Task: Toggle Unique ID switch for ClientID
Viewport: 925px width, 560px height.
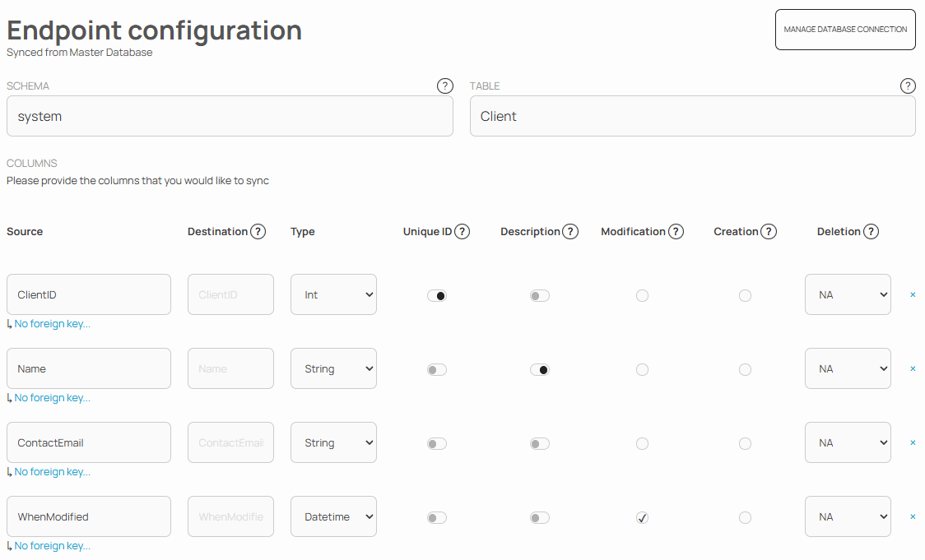Action: pyautogui.click(x=436, y=295)
